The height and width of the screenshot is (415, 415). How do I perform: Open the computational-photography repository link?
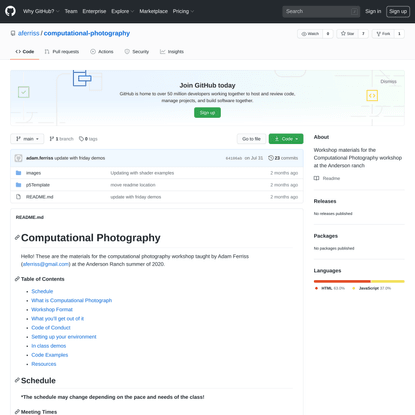click(x=87, y=33)
